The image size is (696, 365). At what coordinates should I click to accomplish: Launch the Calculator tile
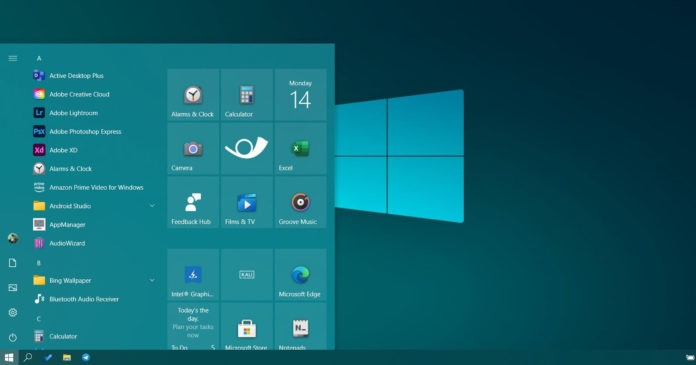coord(247,95)
